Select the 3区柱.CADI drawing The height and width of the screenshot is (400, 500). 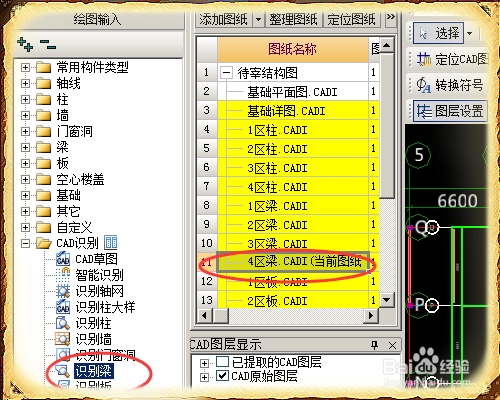pyautogui.click(x=293, y=168)
